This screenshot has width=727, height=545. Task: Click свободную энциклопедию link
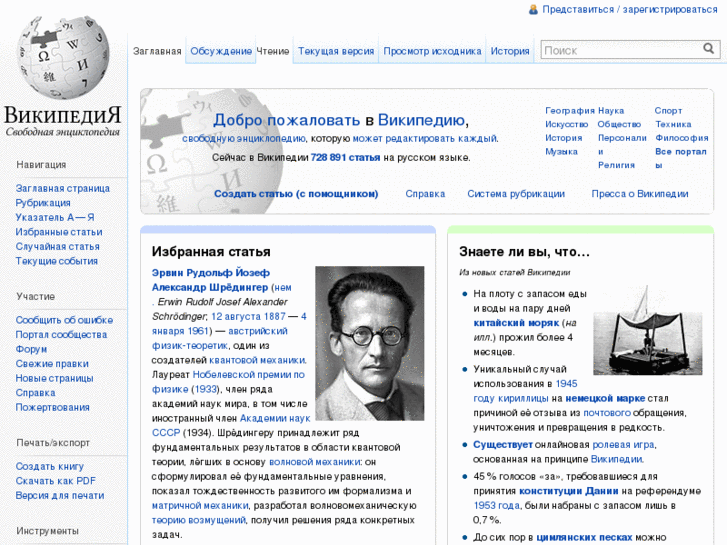coord(244,138)
